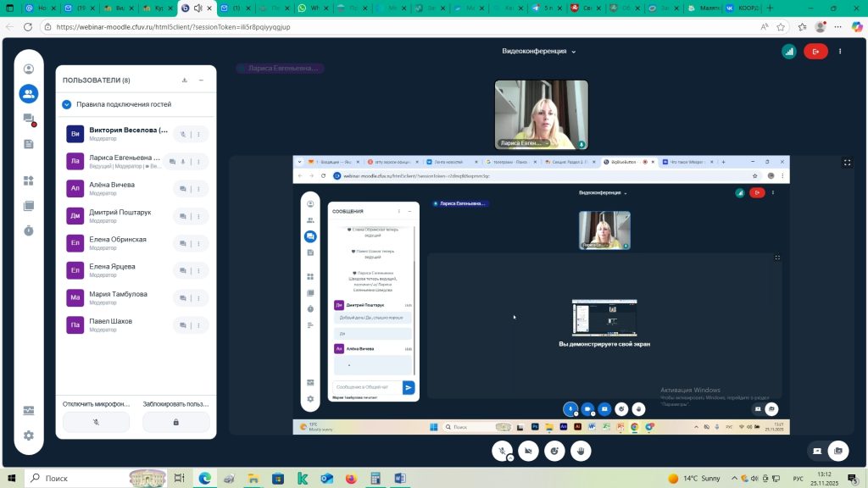Screen dimensions: 868x488
Task: Make the shared screen fullscreen
Action: [847, 163]
